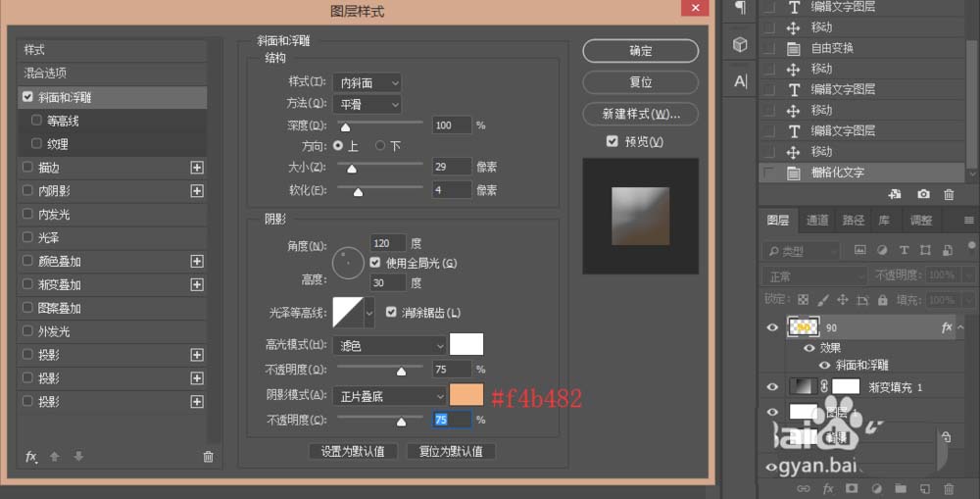980x499 pixels.
Task: Switch to the 调整 tab
Action: click(x=920, y=221)
